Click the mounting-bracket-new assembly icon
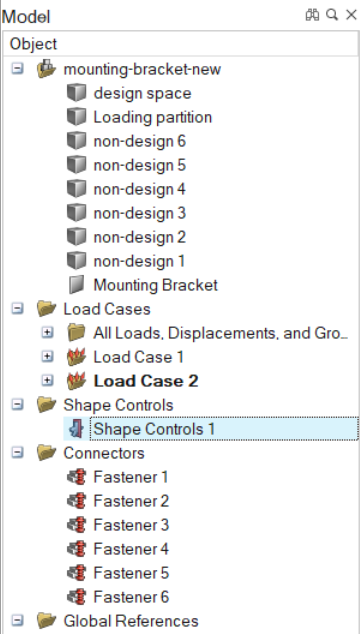Viewport: 360px width, 634px height. [x=47, y=69]
